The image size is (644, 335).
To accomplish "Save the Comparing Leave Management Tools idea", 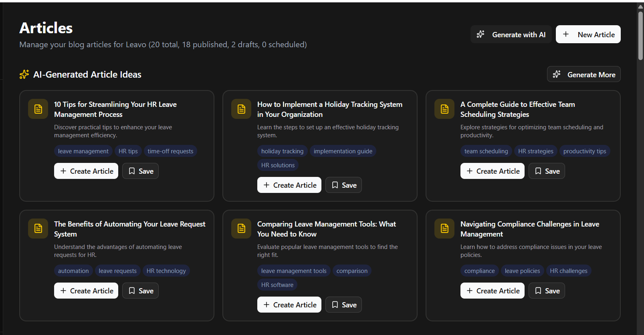I will click(343, 305).
